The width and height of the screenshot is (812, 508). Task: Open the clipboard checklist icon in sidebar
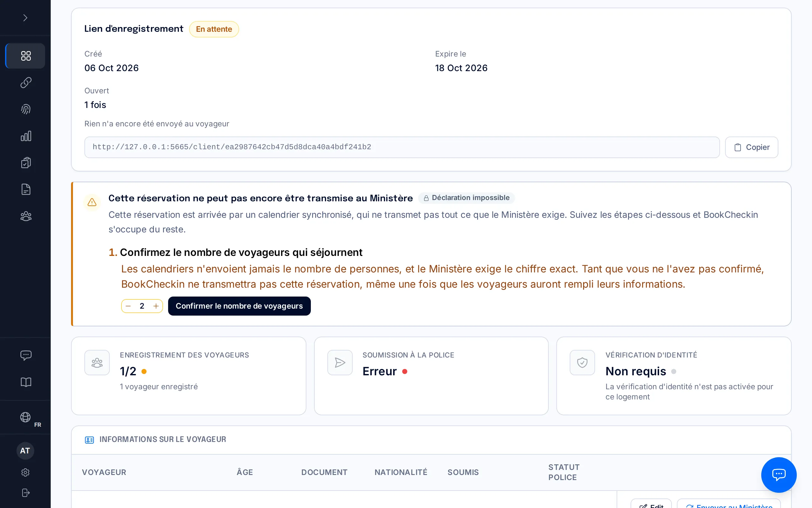[25, 163]
